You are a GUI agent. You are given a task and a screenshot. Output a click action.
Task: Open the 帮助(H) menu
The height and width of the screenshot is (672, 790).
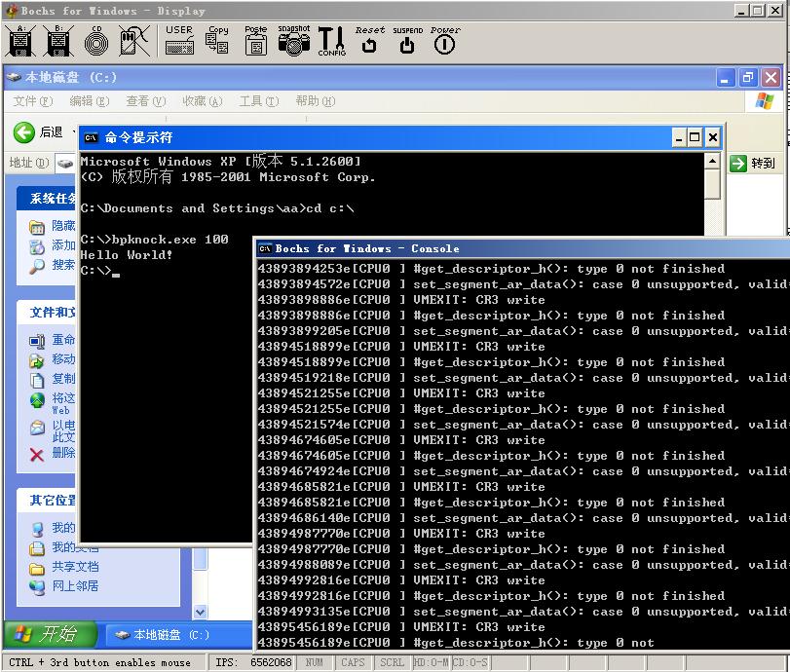[x=316, y=101]
